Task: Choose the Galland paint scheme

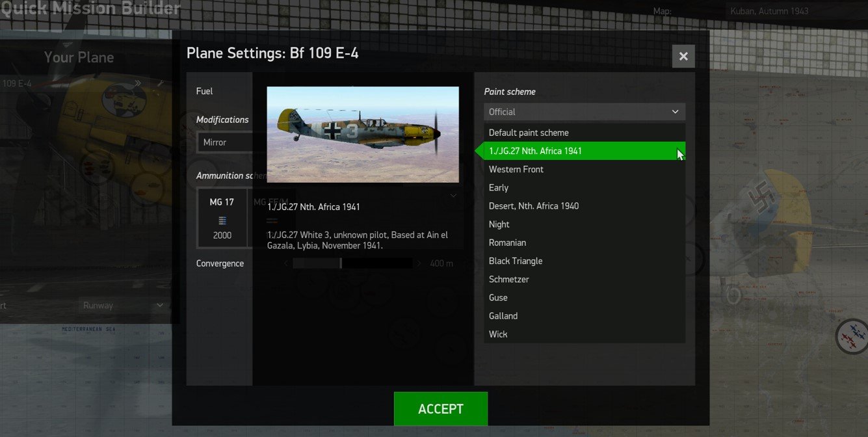Action: tap(585, 315)
